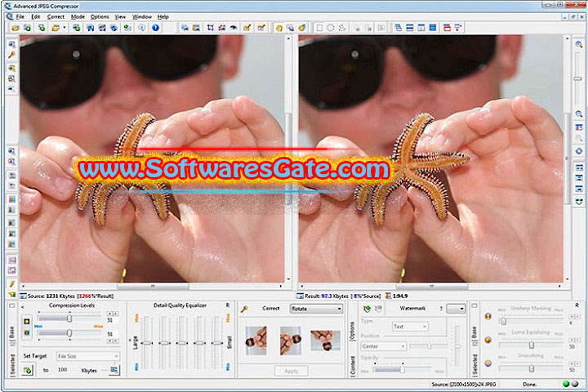The width and height of the screenshot is (588, 392).
Task: Click the Unsharp Masking icon
Action: [x=488, y=316]
